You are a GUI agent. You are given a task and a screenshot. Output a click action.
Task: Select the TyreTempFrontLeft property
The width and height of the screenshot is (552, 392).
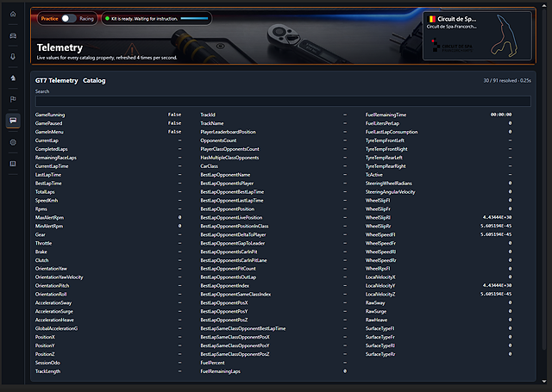(x=385, y=140)
